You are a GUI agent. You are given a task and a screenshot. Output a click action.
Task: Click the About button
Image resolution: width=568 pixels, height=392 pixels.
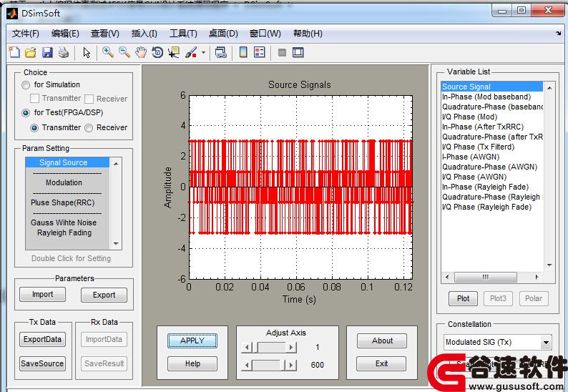tap(382, 341)
